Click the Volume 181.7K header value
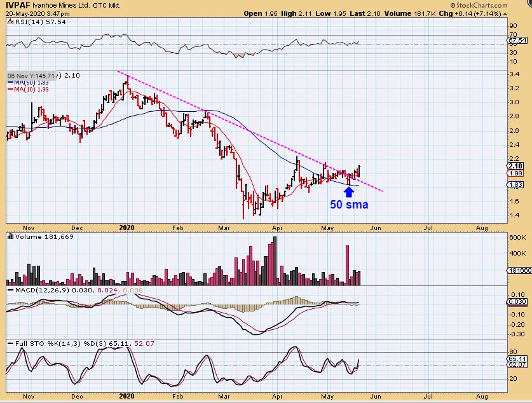The height and width of the screenshot is (403, 532). point(410,13)
